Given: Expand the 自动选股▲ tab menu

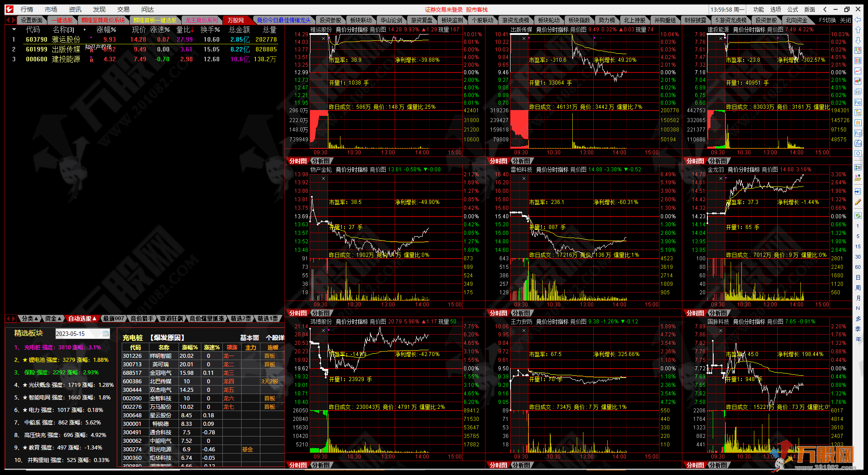Looking at the screenshot, I should pos(82,318).
